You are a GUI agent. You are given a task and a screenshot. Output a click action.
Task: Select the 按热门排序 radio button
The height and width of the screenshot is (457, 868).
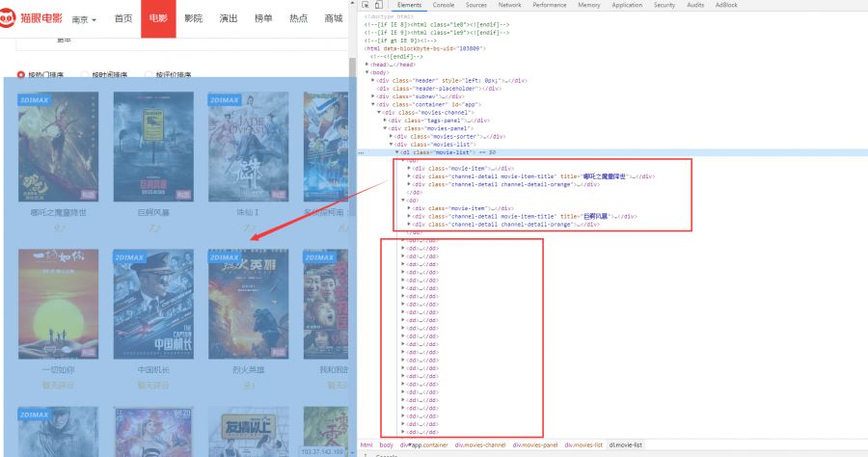coord(21,74)
